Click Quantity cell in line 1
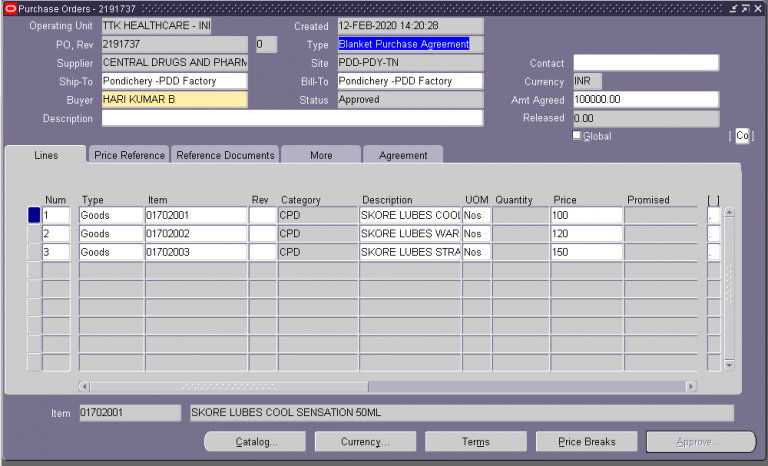The height and width of the screenshot is (466, 768). [521, 215]
